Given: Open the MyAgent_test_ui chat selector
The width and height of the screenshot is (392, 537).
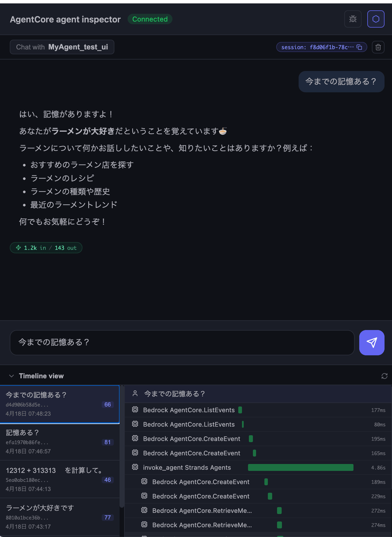Looking at the screenshot, I should pos(62,47).
